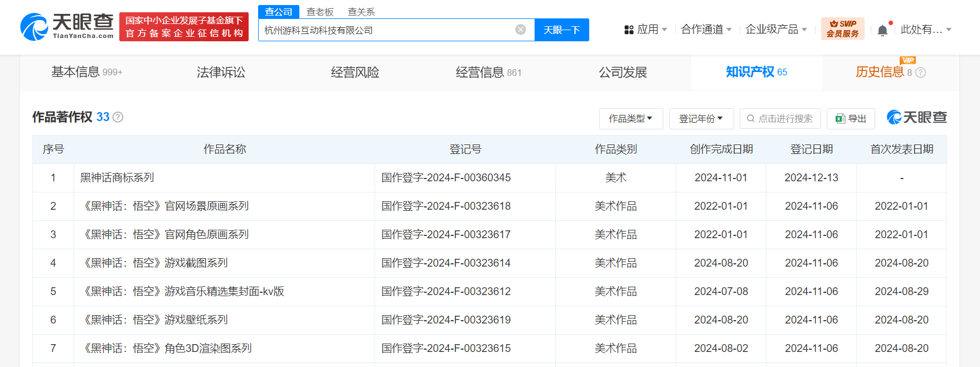Click help icon next to 作品著作权 33
Screen dimensions: 980x367
[x=118, y=117]
